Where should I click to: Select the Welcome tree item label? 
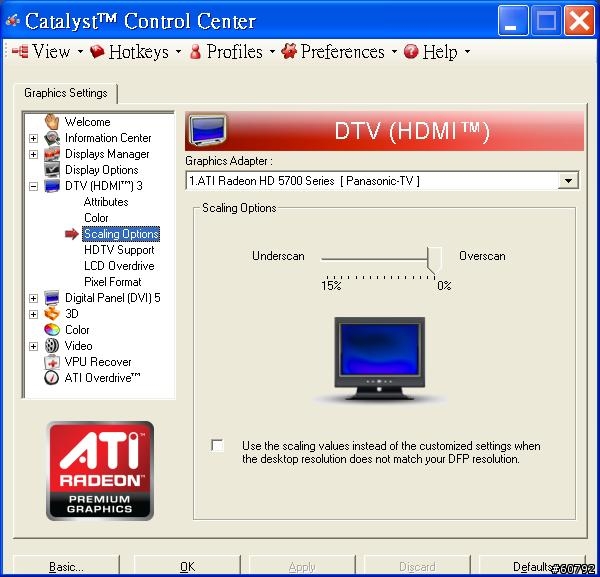[x=88, y=122]
